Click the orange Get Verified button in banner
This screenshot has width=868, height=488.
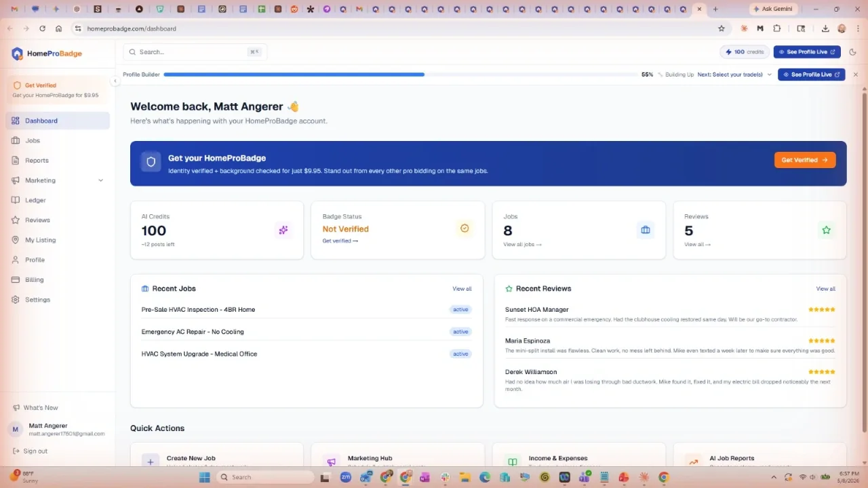(805, 160)
